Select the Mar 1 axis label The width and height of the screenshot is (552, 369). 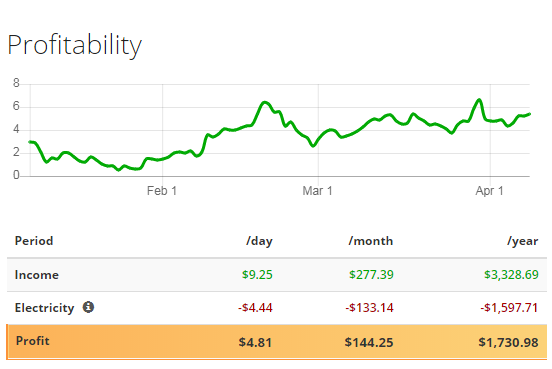click(x=318, y=191)
